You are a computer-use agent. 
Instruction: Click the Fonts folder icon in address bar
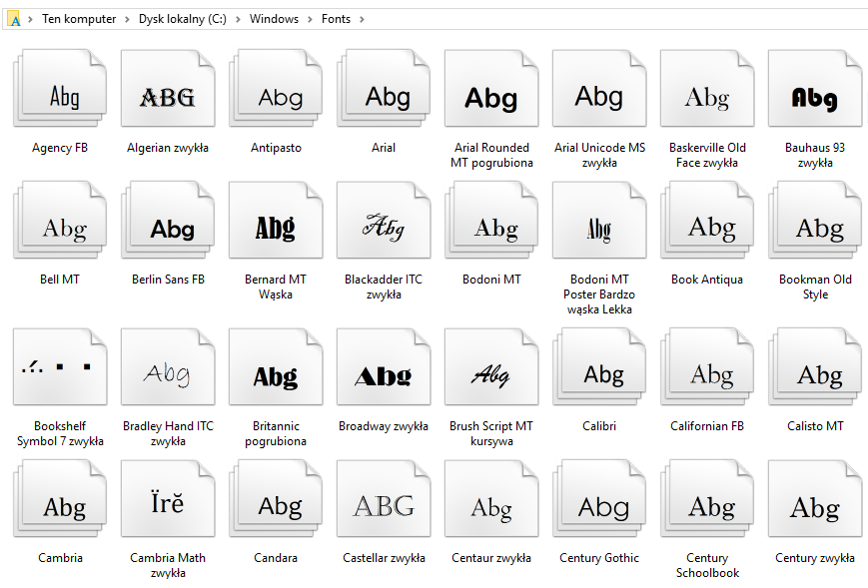[14, 19]
